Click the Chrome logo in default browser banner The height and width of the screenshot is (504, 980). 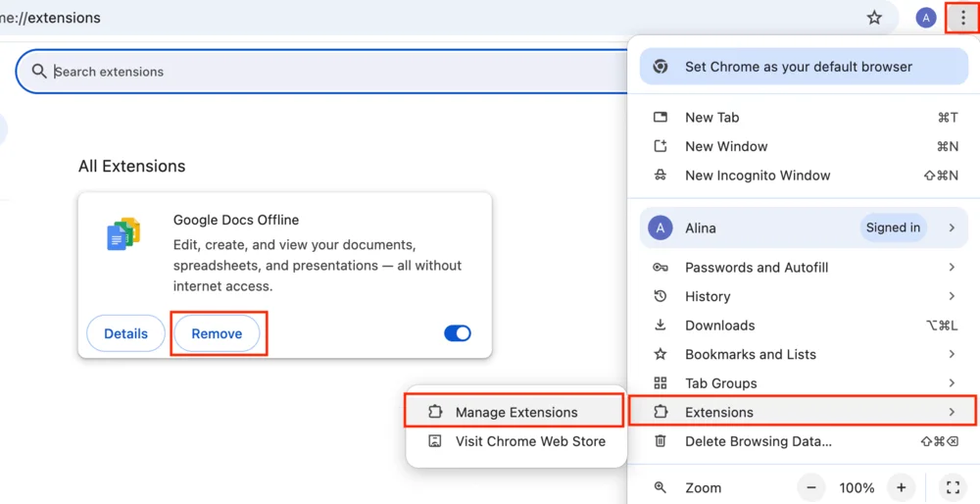click(x=661, y=67)
